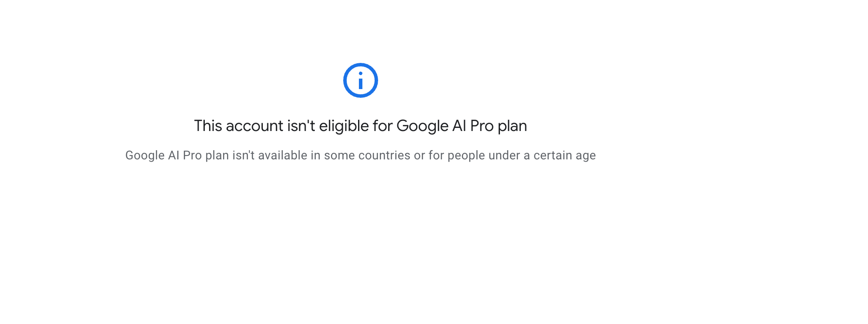Click the heading about account eligibility

pyautogui.click(x=361, y=126)
